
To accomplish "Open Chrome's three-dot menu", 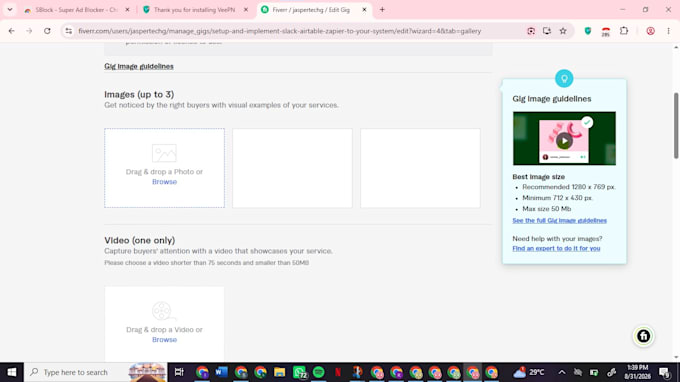I will [668, 31].
